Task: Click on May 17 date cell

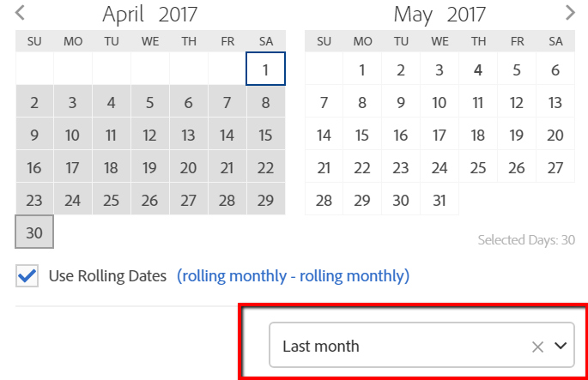Action: coord(439,135)
